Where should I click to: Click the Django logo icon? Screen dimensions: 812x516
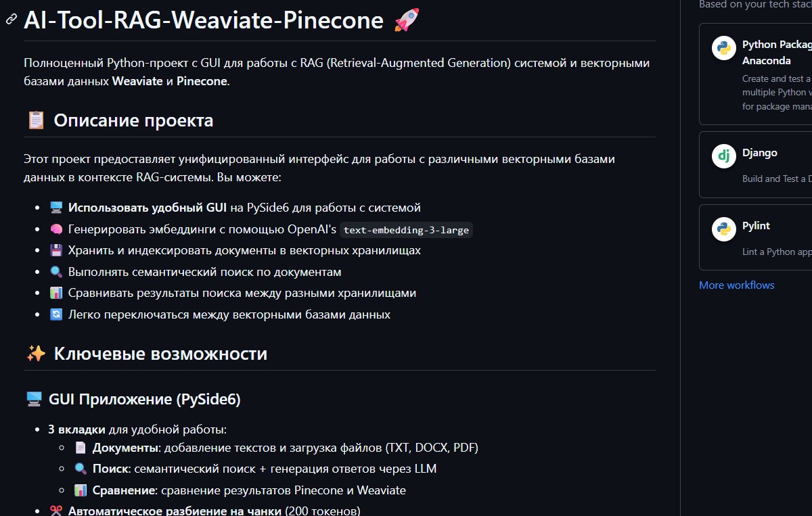(x=723, y=156)
